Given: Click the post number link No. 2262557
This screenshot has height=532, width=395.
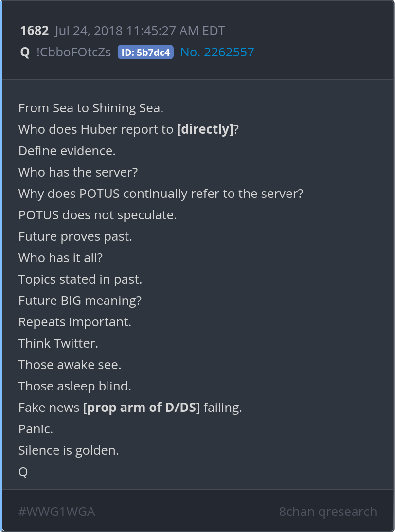Looking at the screenshot, I should [217, 52].
